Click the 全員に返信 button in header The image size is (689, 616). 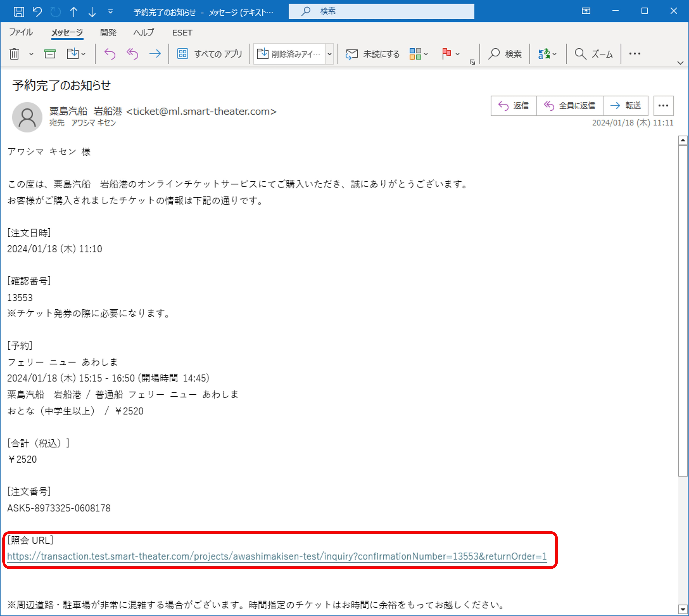[570, 106]
